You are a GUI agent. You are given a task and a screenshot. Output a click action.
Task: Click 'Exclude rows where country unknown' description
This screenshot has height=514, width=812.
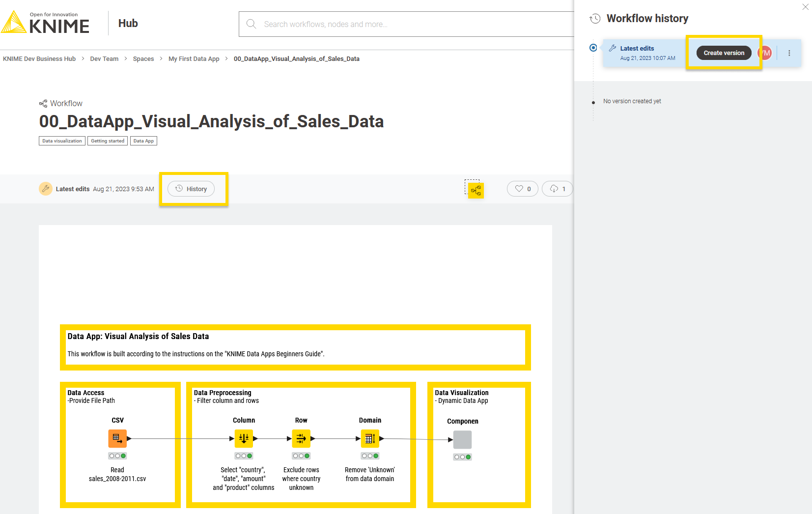(x=301, y=479)
